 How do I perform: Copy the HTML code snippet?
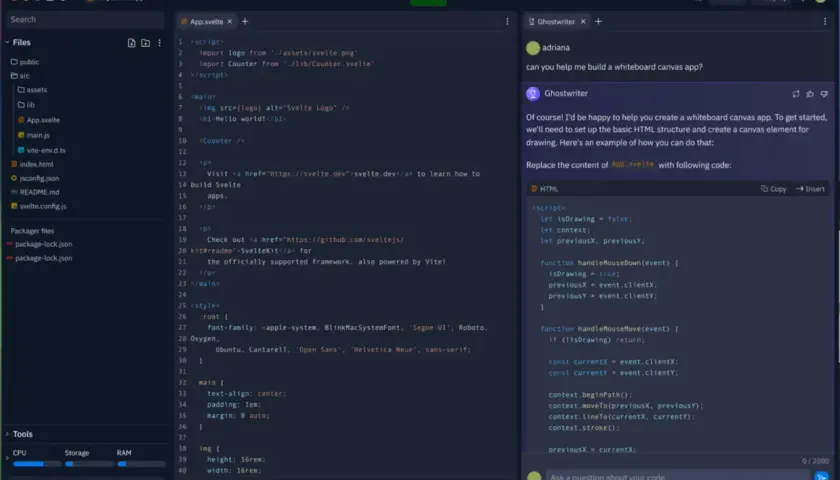(774, 189)
